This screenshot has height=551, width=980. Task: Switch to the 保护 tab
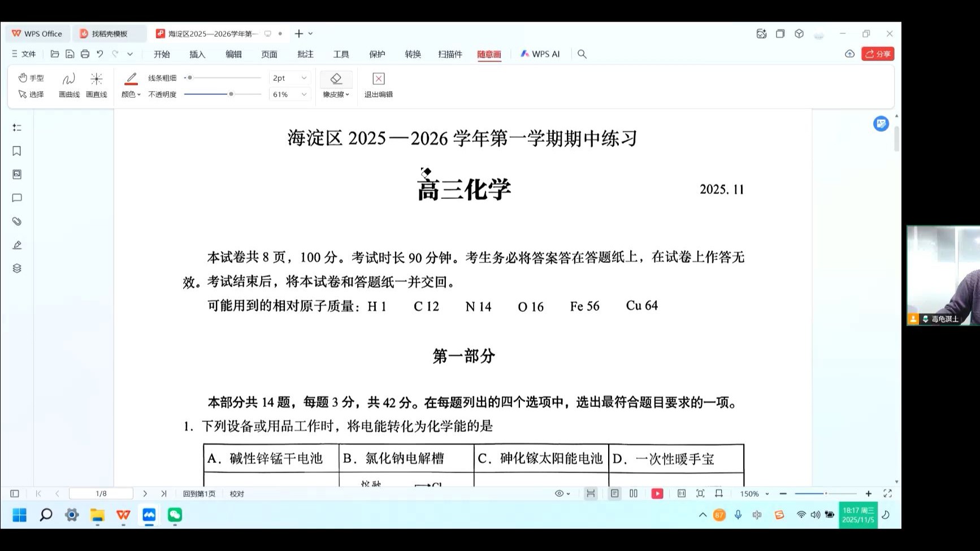click(377, 54)
